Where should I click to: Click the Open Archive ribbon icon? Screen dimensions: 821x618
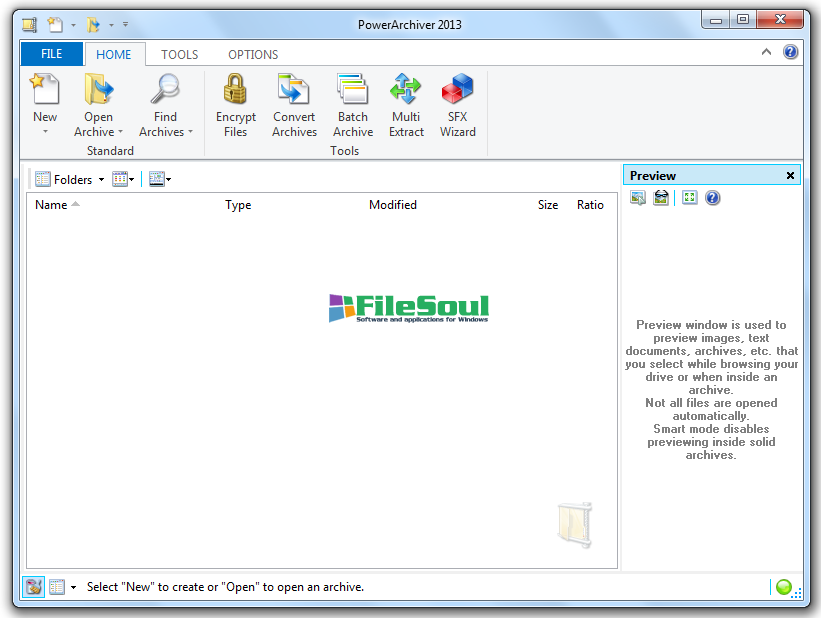[98, 89]
